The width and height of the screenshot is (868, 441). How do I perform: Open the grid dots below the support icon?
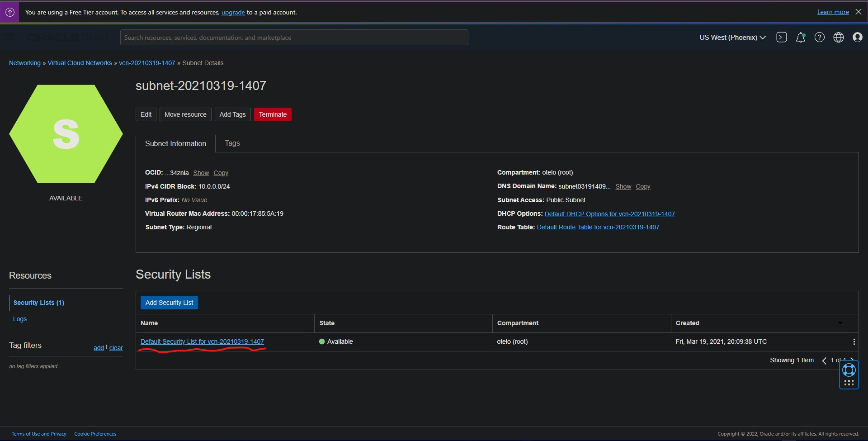tap(849, 383)
